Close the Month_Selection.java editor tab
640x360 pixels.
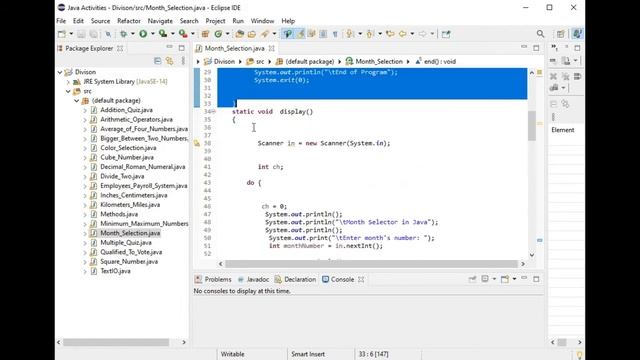tap(271, 49)
